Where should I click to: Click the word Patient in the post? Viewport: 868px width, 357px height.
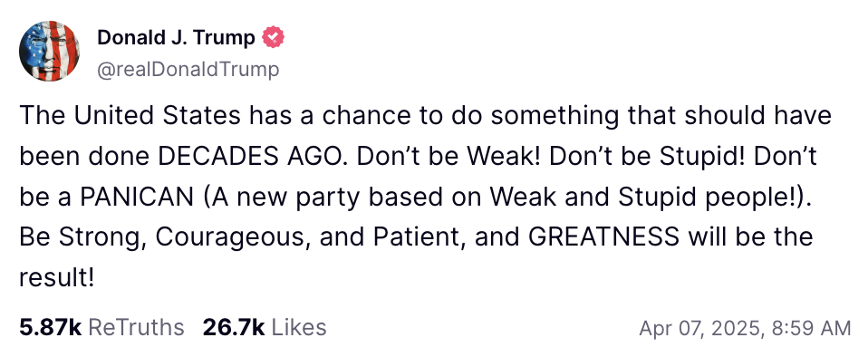[420, 237]
